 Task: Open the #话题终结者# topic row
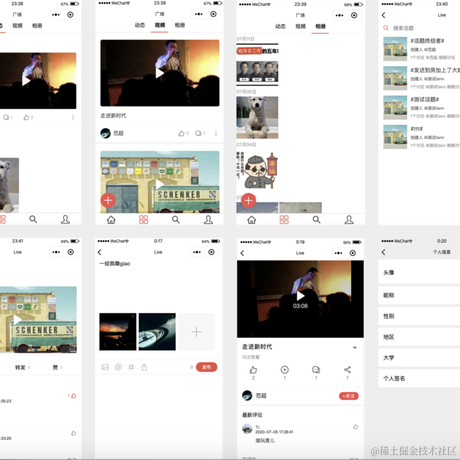click(x=422, y=49)
